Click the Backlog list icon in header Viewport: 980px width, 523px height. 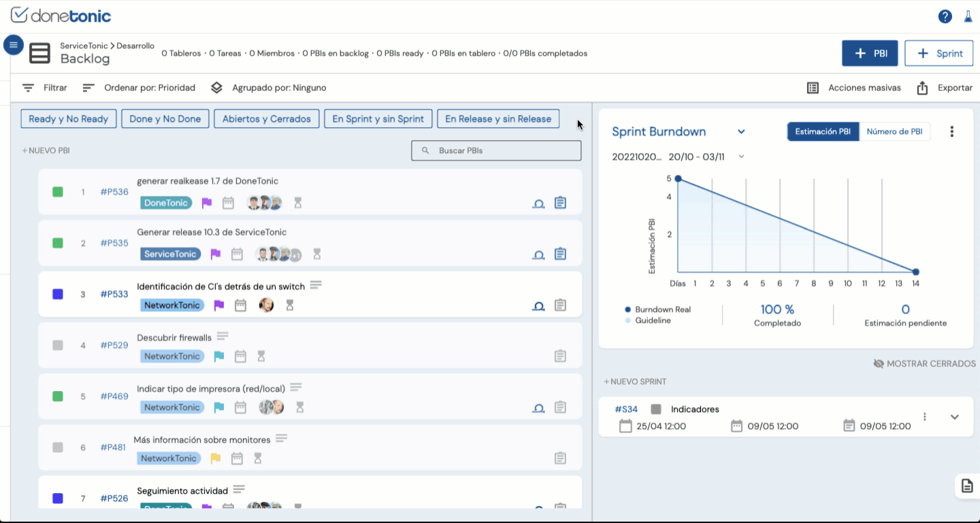click(x=39, y=53)
